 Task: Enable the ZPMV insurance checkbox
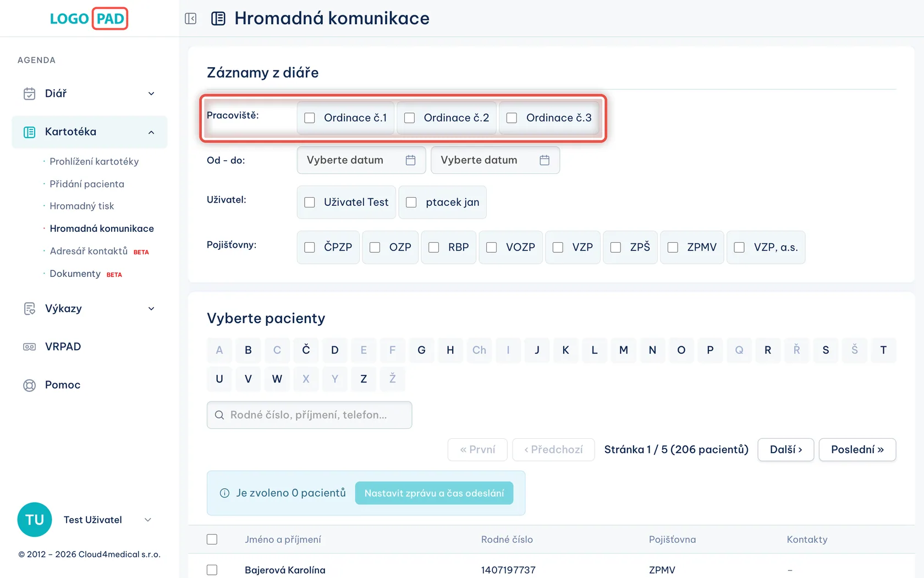(673, 247)
